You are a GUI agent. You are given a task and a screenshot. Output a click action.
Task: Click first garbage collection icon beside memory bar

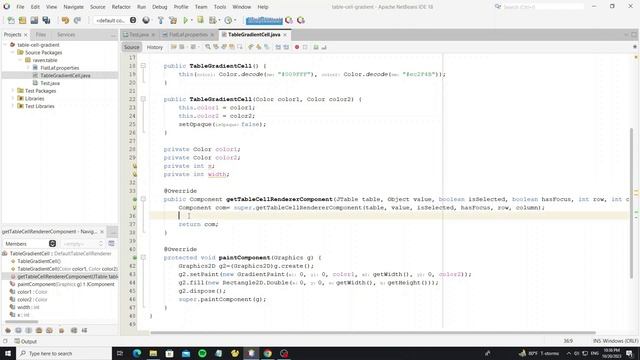(289, 20)
